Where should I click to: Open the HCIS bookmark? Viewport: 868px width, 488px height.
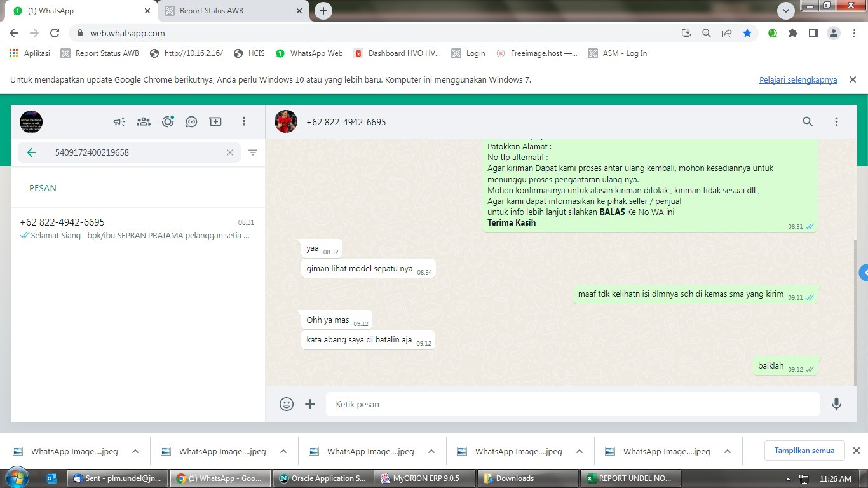pyautogui.click(x=249, y=53)
